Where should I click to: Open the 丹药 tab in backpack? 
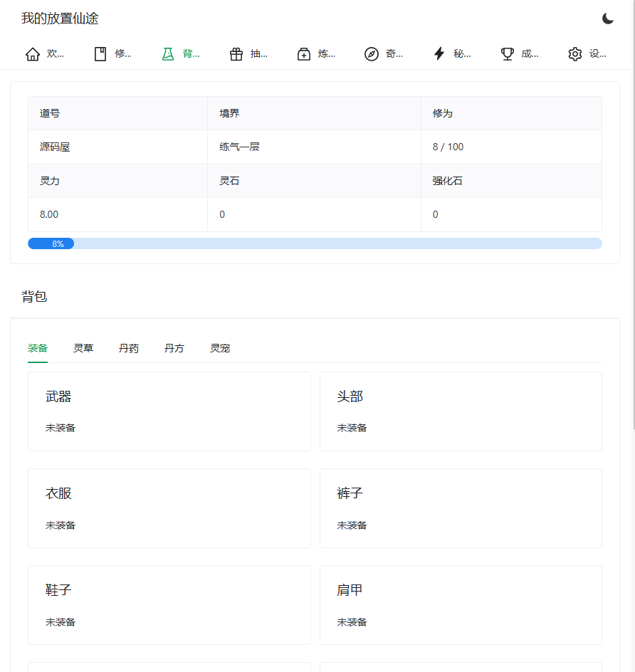128,348
